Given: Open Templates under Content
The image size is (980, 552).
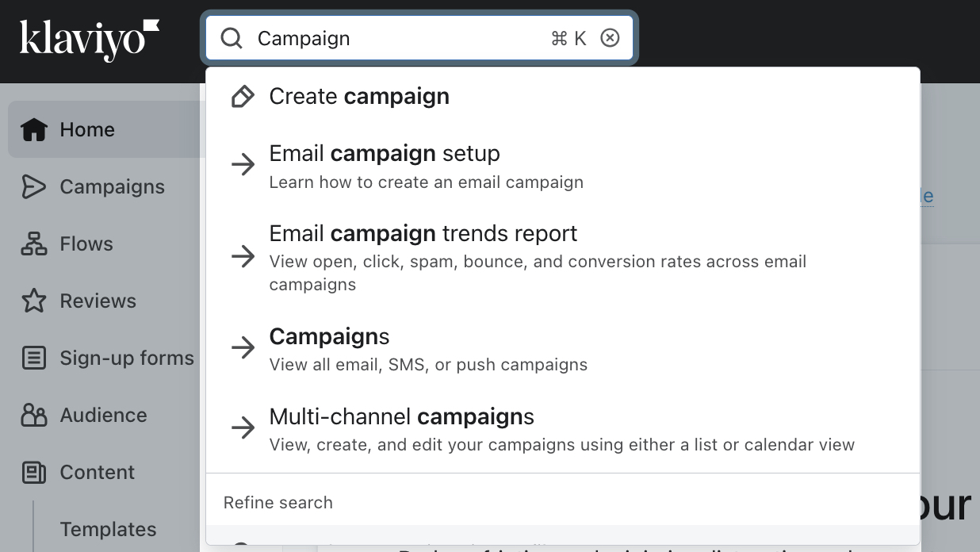Looking at the screenshot, I should (x=108, y=529).
